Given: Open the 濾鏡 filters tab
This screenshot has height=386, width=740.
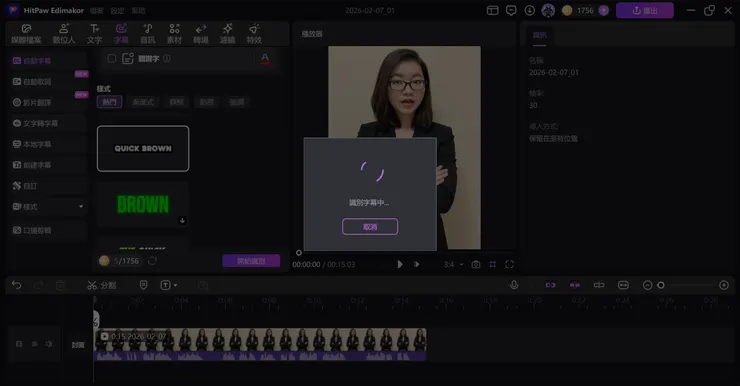Looking at the screenshot, I should (227, 34).
